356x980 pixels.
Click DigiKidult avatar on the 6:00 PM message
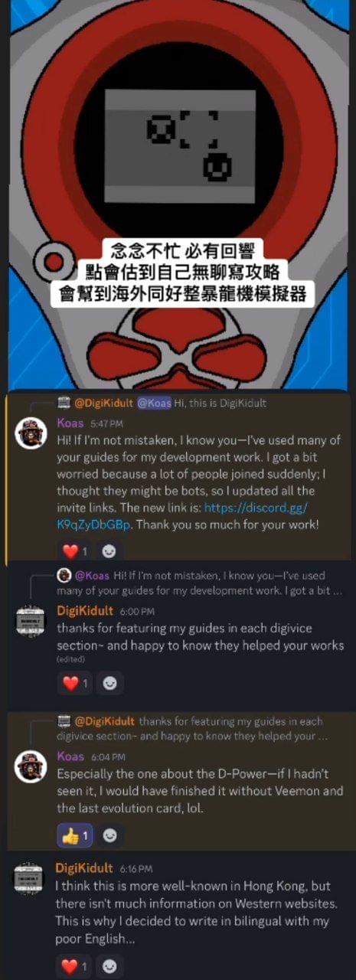(x=31, y=621)
